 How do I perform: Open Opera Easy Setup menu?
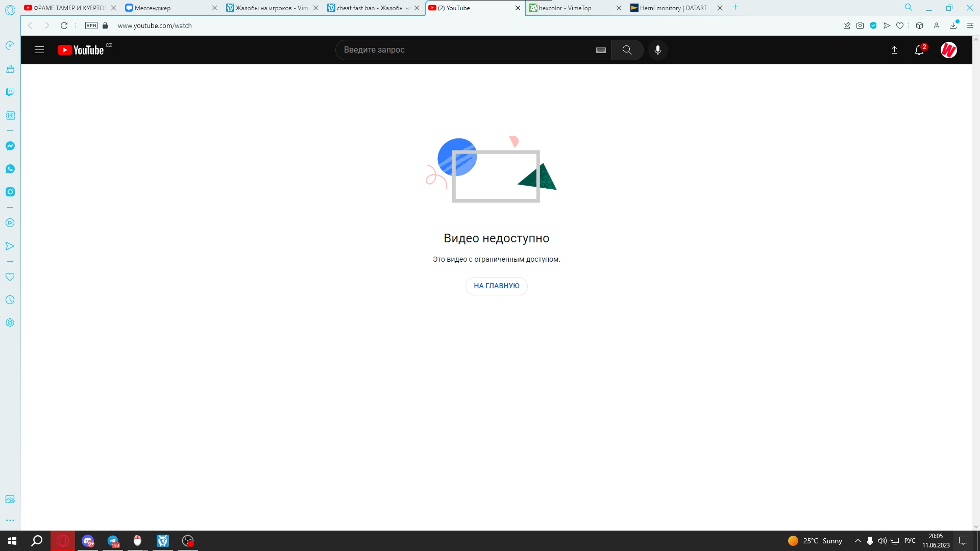pos(970,26)
